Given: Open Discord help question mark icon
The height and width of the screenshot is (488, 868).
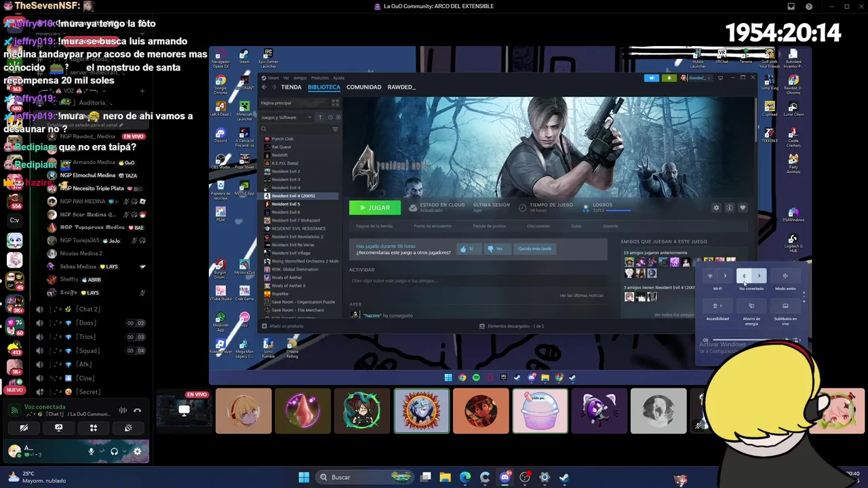Looking at the screenshot, I should pyautogui.click(x=809, y=6).
